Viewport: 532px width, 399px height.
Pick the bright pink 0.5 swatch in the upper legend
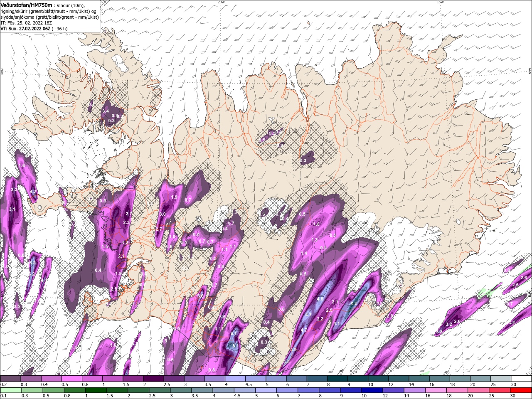(72, 379)
